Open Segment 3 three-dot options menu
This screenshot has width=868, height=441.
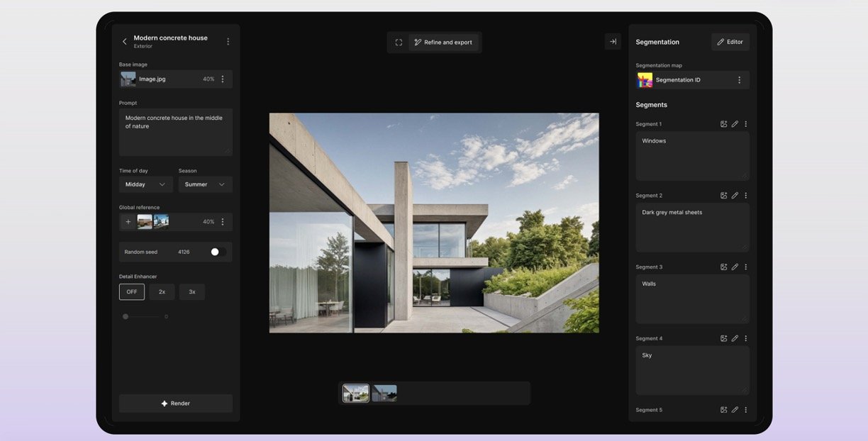[x=745, y=267]
